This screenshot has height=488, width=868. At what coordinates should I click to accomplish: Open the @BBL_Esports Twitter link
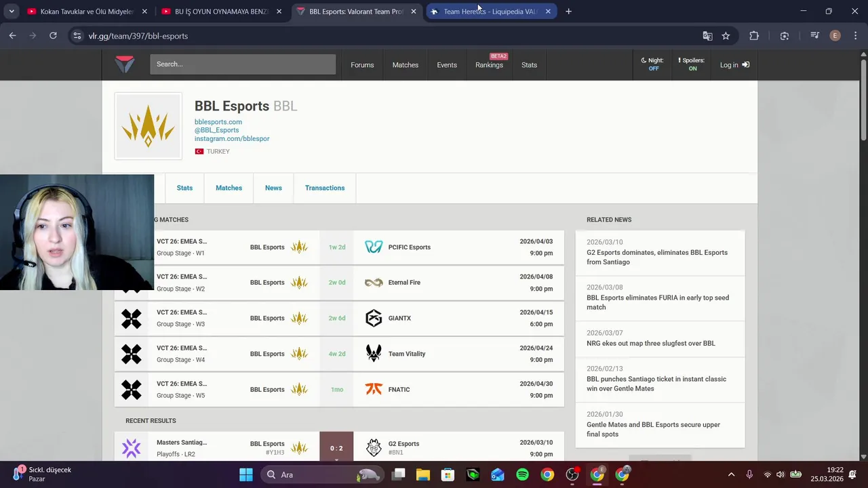point(217,130)
